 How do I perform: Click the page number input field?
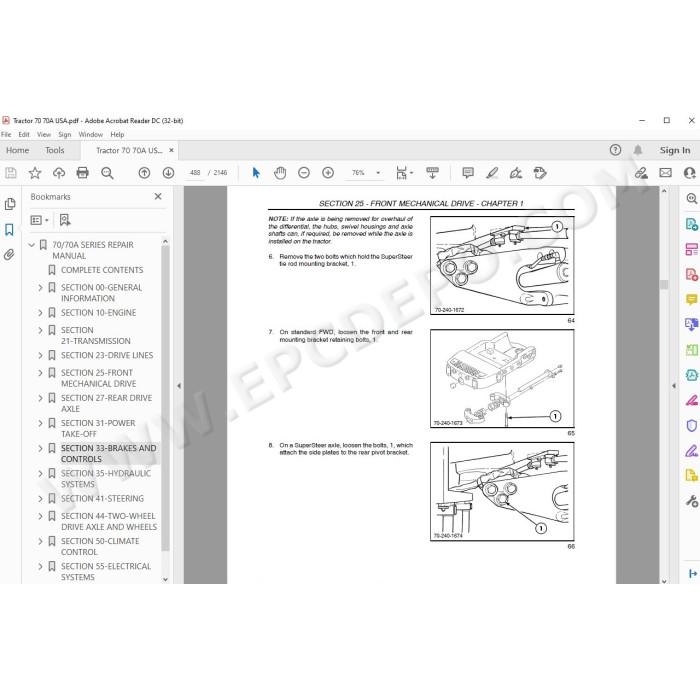[195, 173]
